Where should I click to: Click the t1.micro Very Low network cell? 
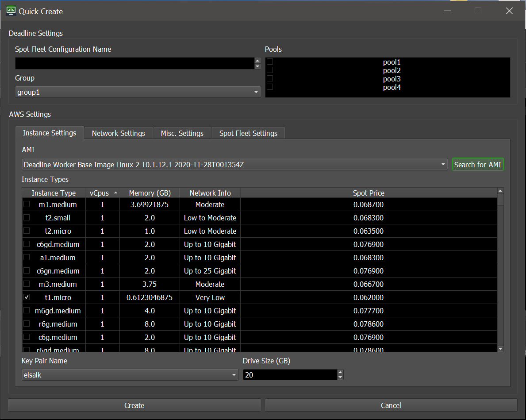[x=210, y=297]
